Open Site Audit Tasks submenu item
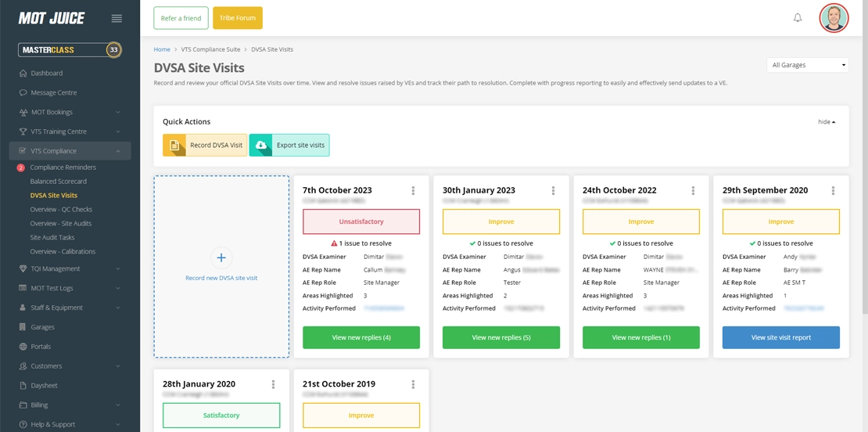The height and width of the screenshot is (432, 868). [x=52, y=237]
